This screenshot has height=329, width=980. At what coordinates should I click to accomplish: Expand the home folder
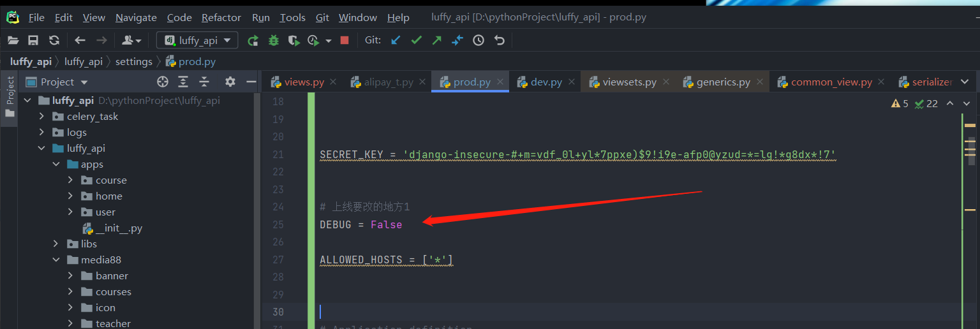click(70, 196)
